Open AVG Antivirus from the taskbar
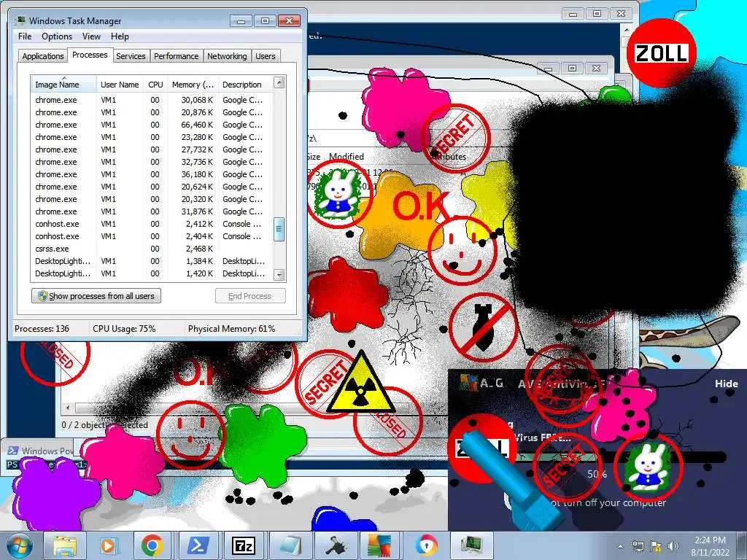Image resolution: width=747 pixels, height=560 pixels. (x=379, y=545)
